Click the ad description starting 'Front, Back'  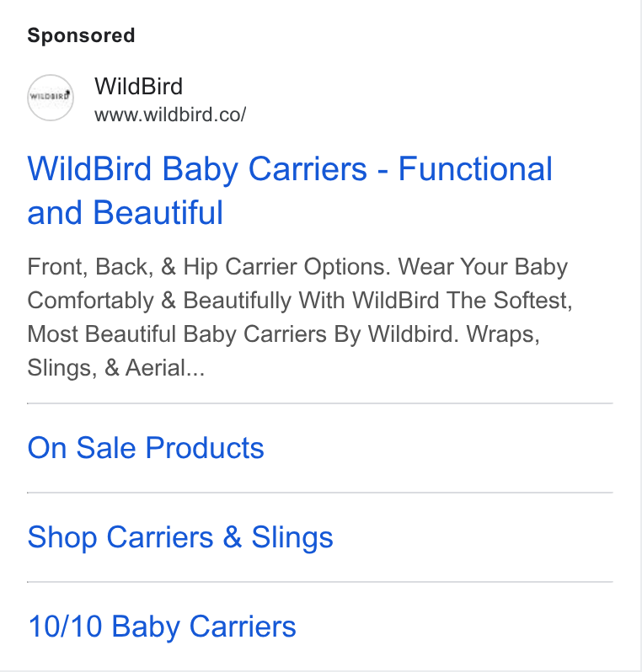click(300, 317)
